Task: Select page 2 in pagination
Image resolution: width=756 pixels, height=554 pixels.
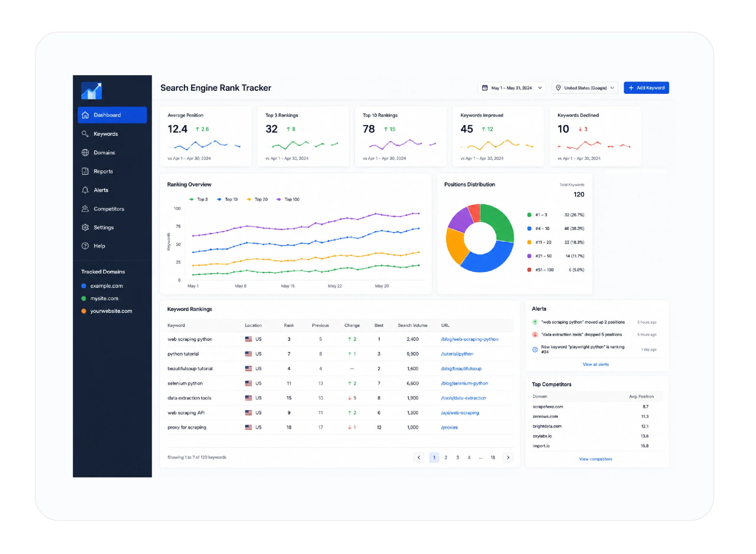Action: click(446, 458)
